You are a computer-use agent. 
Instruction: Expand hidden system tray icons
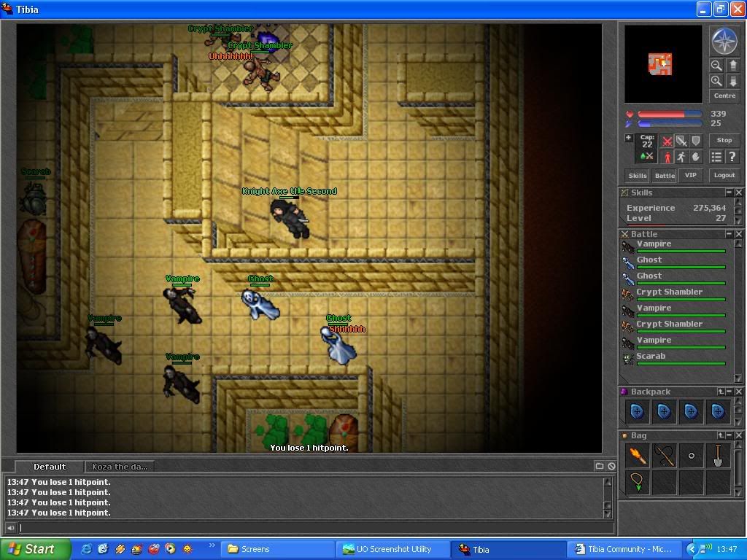pos(692,549)
